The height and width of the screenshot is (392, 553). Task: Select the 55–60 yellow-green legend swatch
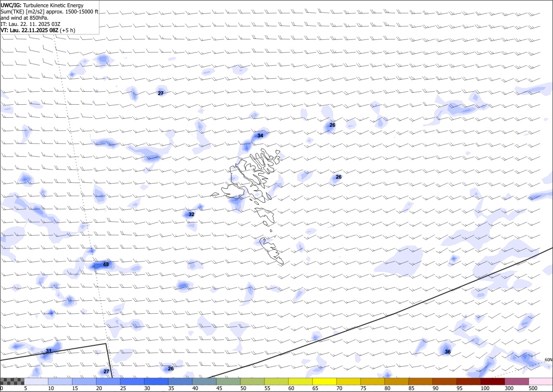(276, 381)
